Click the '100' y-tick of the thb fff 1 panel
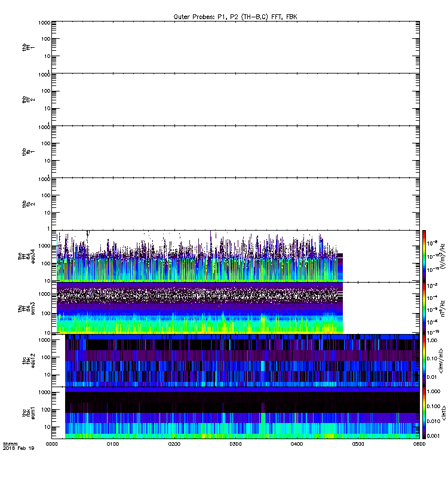 click(47, 39)
